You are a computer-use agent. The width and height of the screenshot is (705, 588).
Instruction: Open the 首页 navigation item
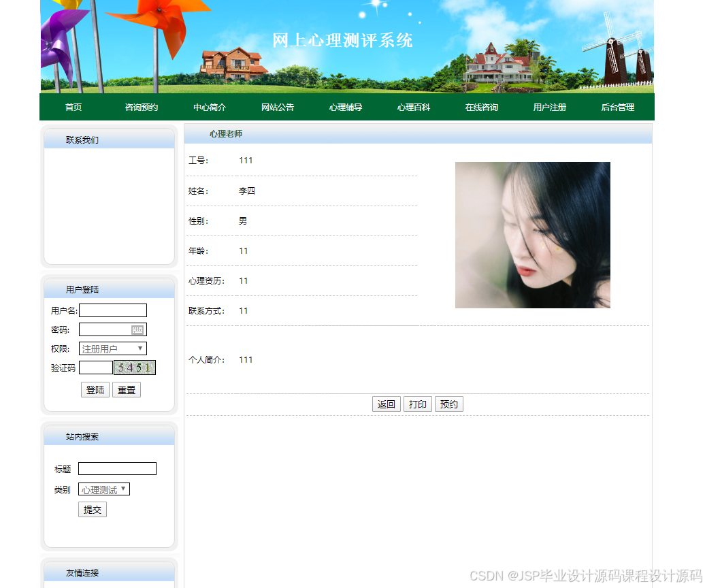[73, 107]
